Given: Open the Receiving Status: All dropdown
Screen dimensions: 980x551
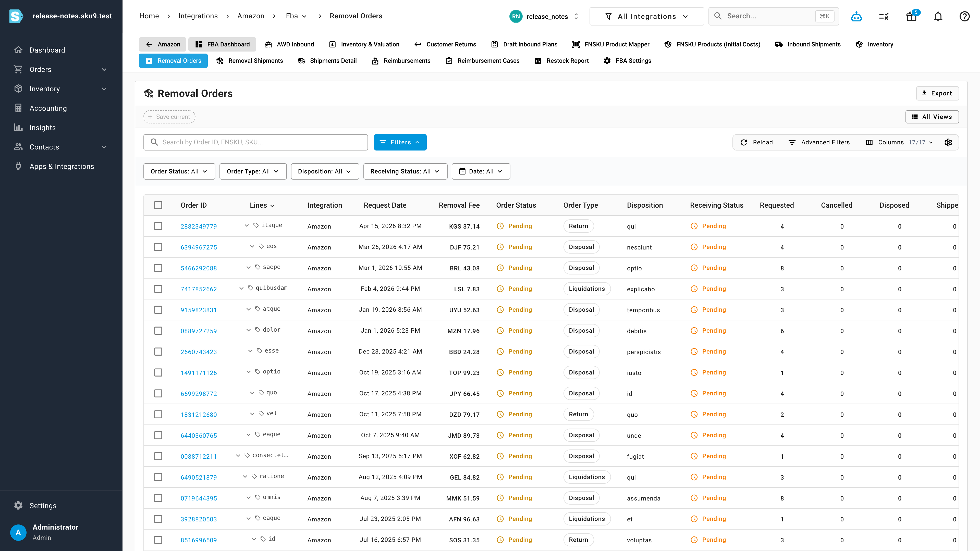Looking at the screenshot, I should (405, 171).
